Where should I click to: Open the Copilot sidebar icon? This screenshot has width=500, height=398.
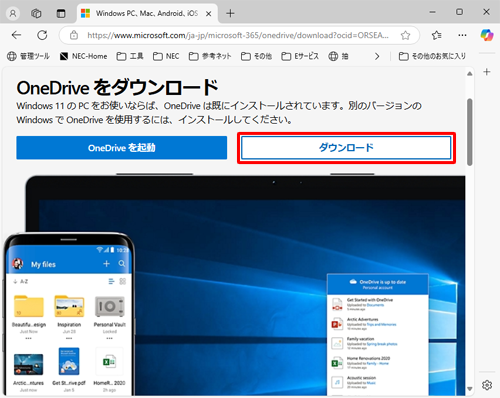point(487,35)
